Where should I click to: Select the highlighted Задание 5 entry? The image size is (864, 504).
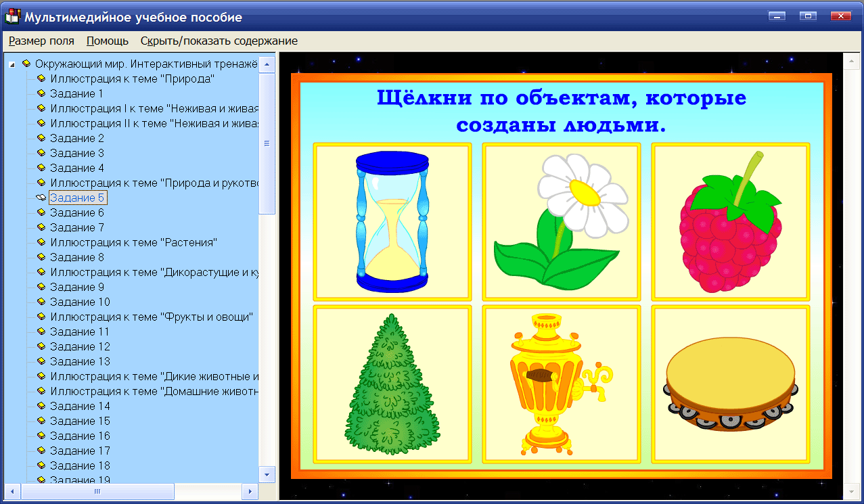pos(77,198)
